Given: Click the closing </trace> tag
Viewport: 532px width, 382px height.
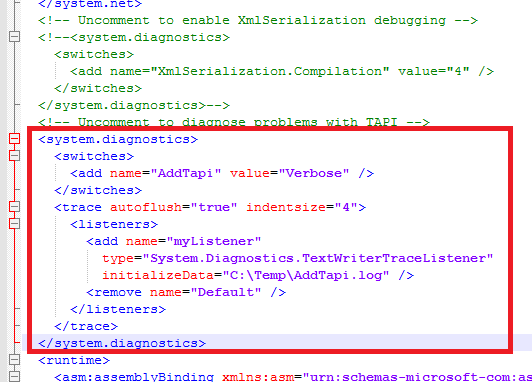Looking at the screenshot, I should [86, 326].
